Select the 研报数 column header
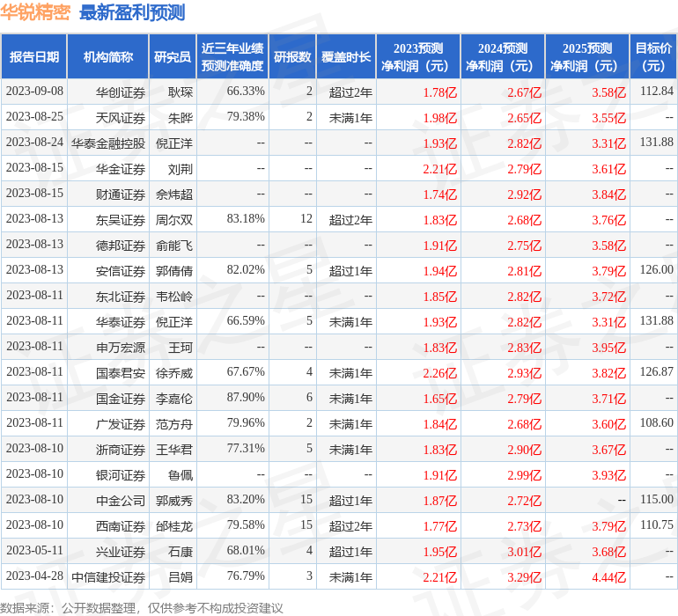The width and height of the screenshot is (678, 616). point(292,56)
